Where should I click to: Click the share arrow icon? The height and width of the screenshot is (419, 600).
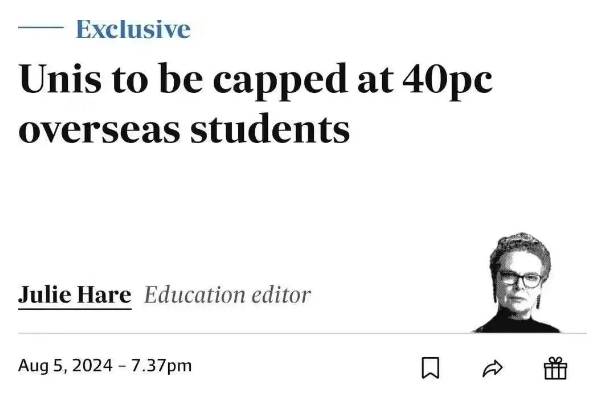(492, 369)
